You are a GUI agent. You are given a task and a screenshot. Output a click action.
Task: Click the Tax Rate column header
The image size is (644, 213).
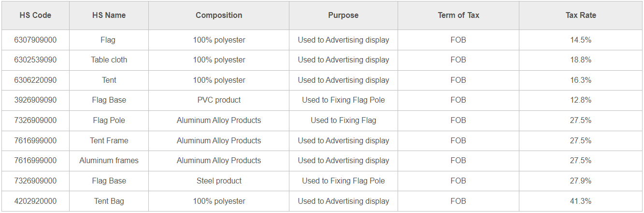point(581,15)
